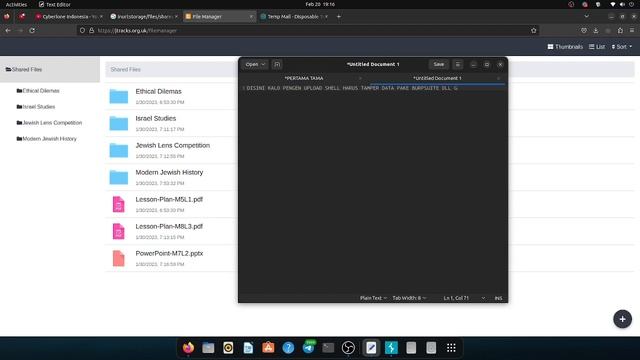Open the Help question-mark icon in dock
Viewport: 640px width, 360px height.
[288, 348]
